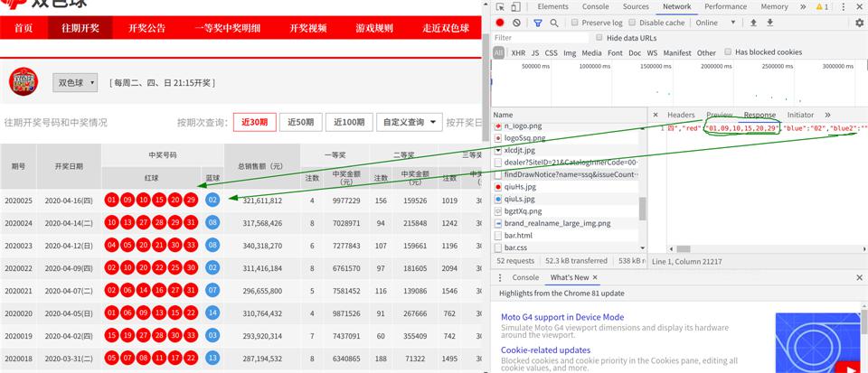Click the 近30期 query button

[x=255, y=122]
